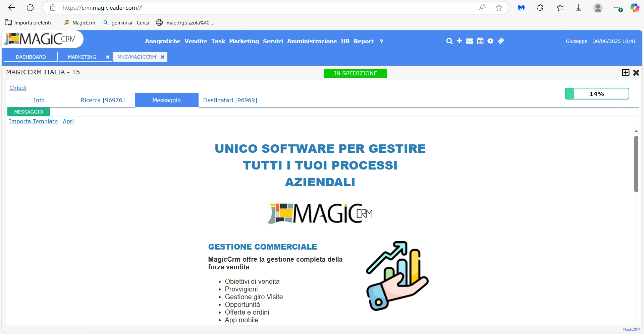
Task: Click scrollbar up arrow in message pane
Action: tap(636, 131)
